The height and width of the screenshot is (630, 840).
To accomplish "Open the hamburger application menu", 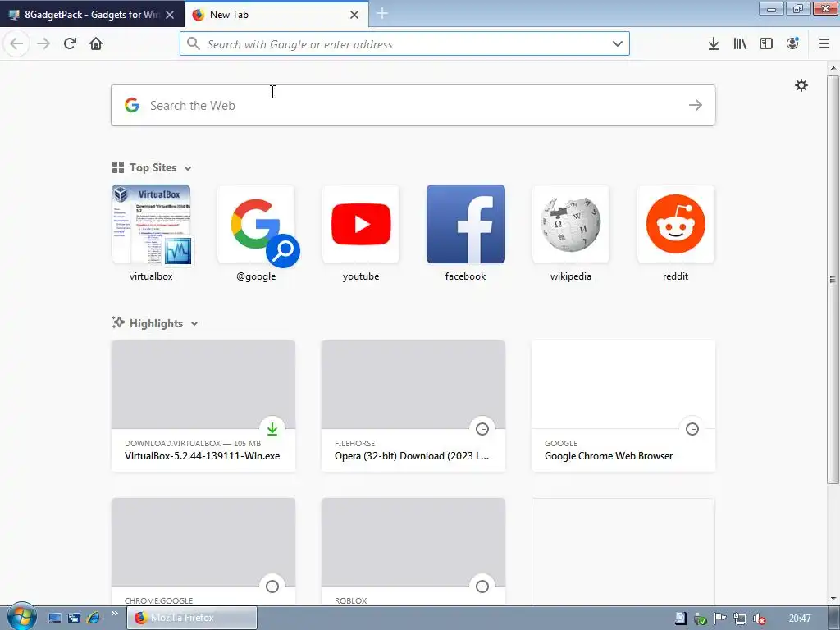I will (824, 43).
